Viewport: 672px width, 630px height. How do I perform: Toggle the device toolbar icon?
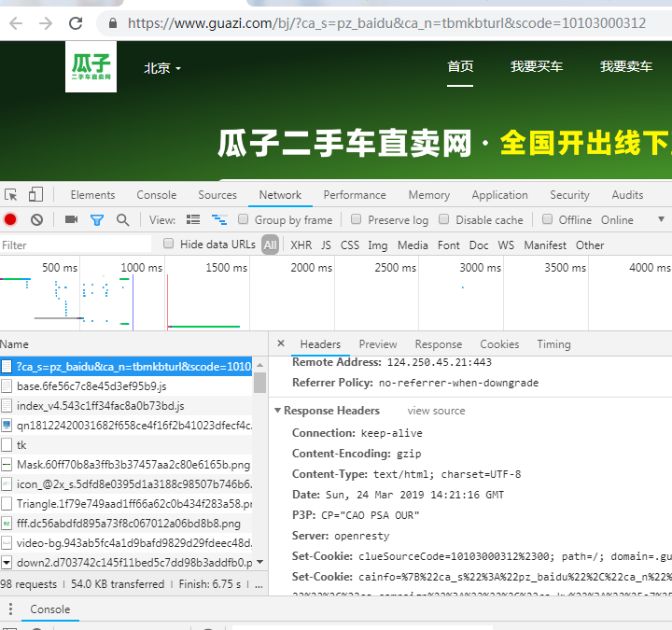(35, 194)
